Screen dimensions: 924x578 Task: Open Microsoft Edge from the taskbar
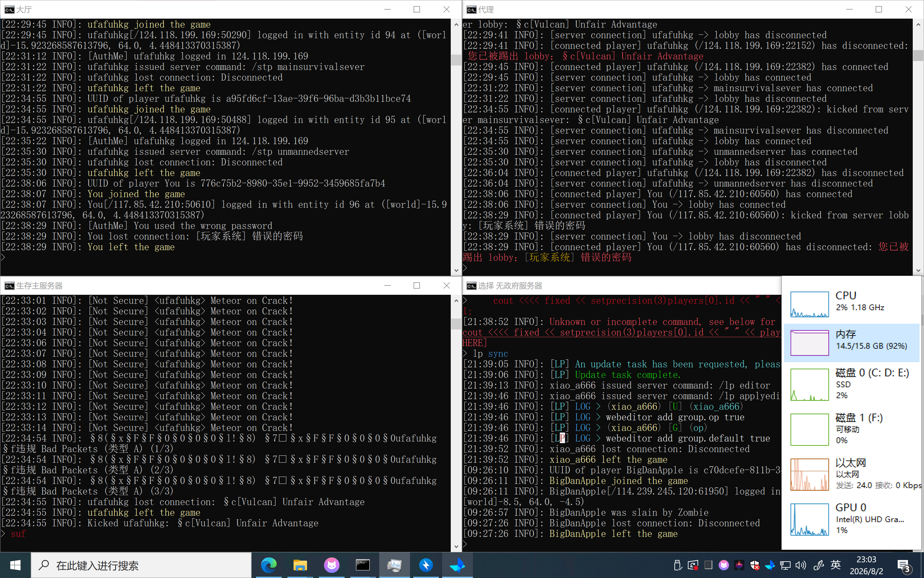269,565
